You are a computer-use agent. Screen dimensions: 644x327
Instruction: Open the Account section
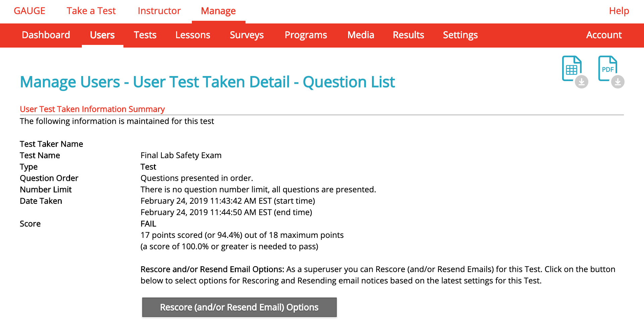[604, 35]
